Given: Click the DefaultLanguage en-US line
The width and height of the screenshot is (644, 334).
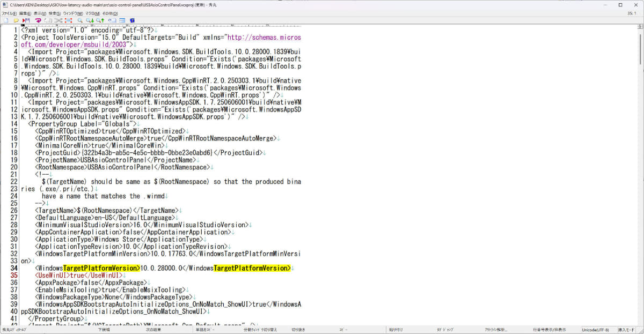Looking at the screenshot, I should click(105, 218).
